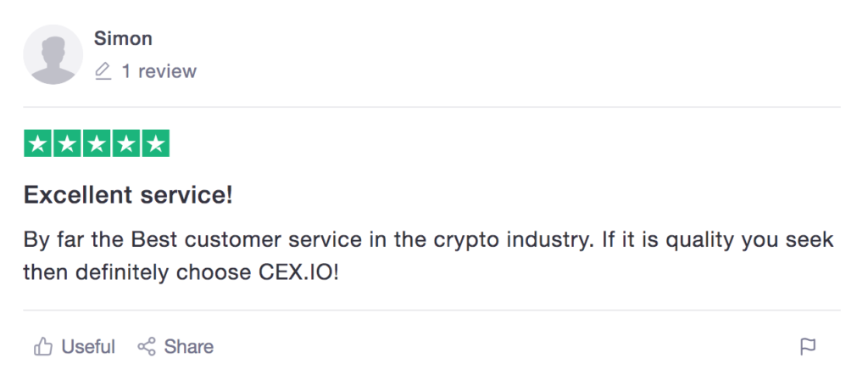
Task: Open the Excellent service! review title
Action: [x=128, y=195]
